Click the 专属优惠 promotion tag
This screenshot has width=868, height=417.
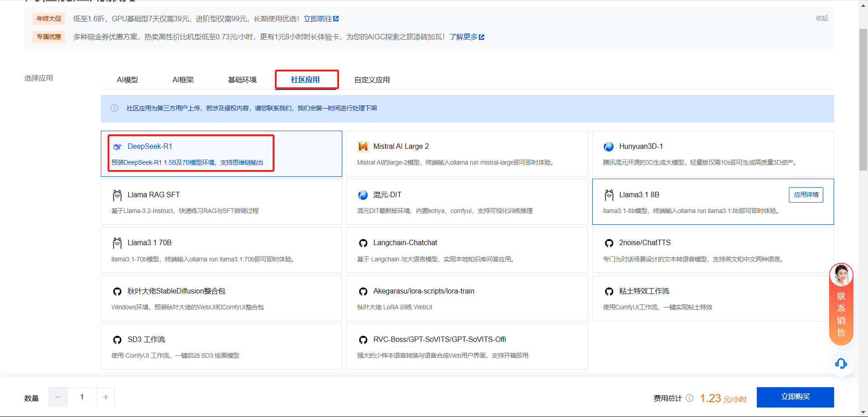pos(49,37)
